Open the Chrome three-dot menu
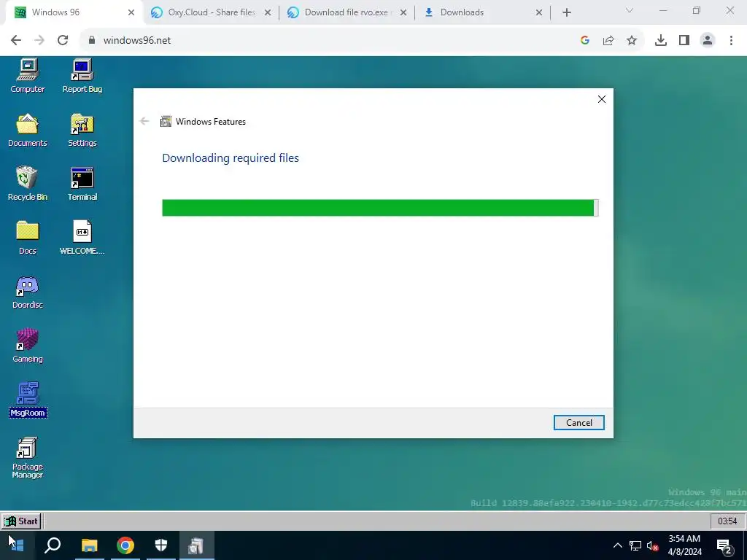The image size is (747, 560). [x=731, y=40]
